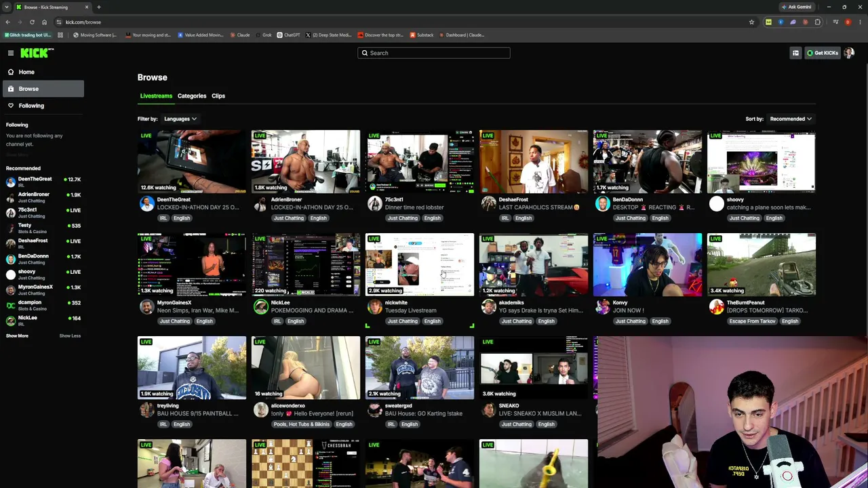Open the blue shield password extension icon

coord(781,22)
